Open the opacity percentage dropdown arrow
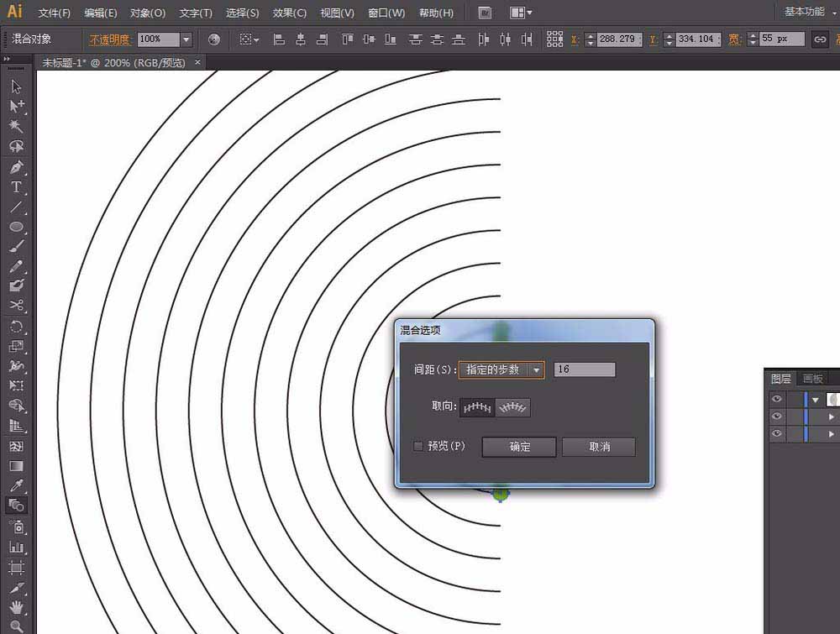Image resolution: width=840 pixels, height=634 pixels. pos(186,39)
